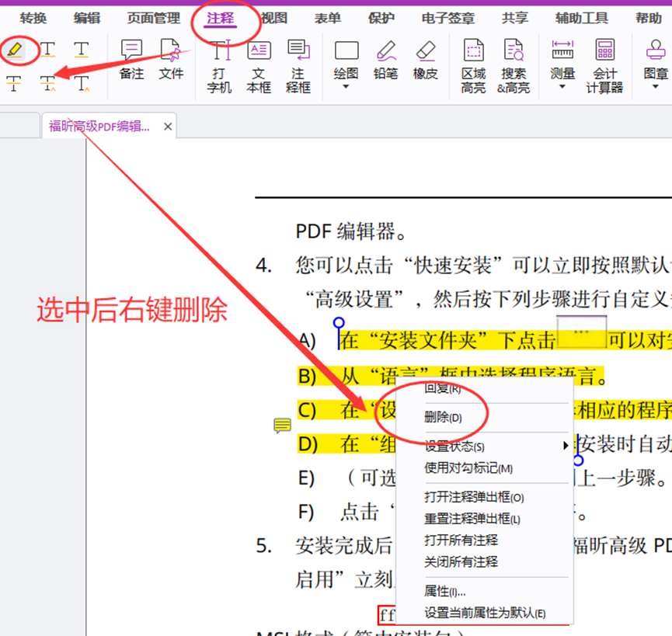Expand the 设置状态(S) submenu arrow
The image size is (672, 636).
tap(566, 446)
